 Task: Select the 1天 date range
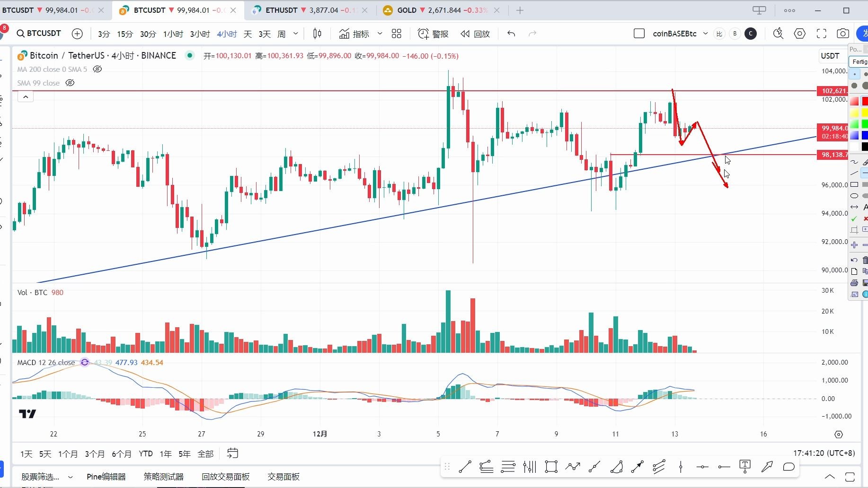click(26, 454)
